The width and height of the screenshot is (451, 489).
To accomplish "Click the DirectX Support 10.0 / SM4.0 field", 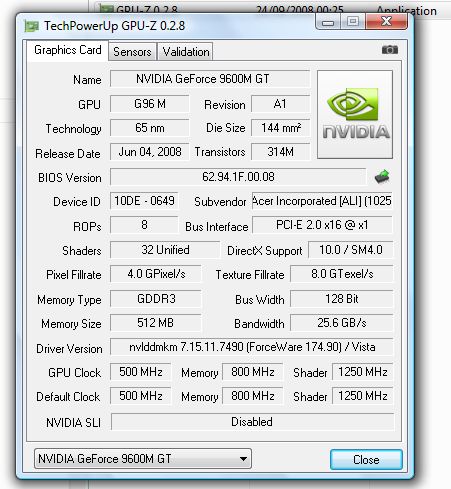I will [351, 250].
